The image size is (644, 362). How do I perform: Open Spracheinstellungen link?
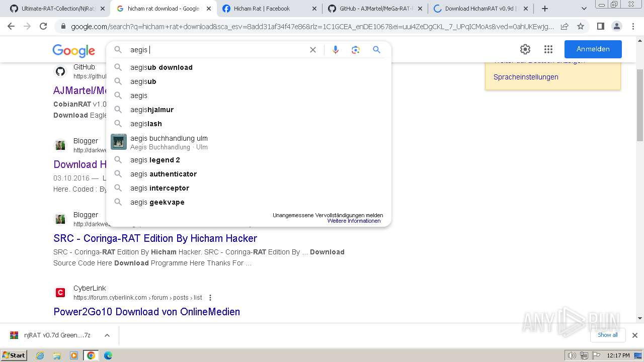526,77
